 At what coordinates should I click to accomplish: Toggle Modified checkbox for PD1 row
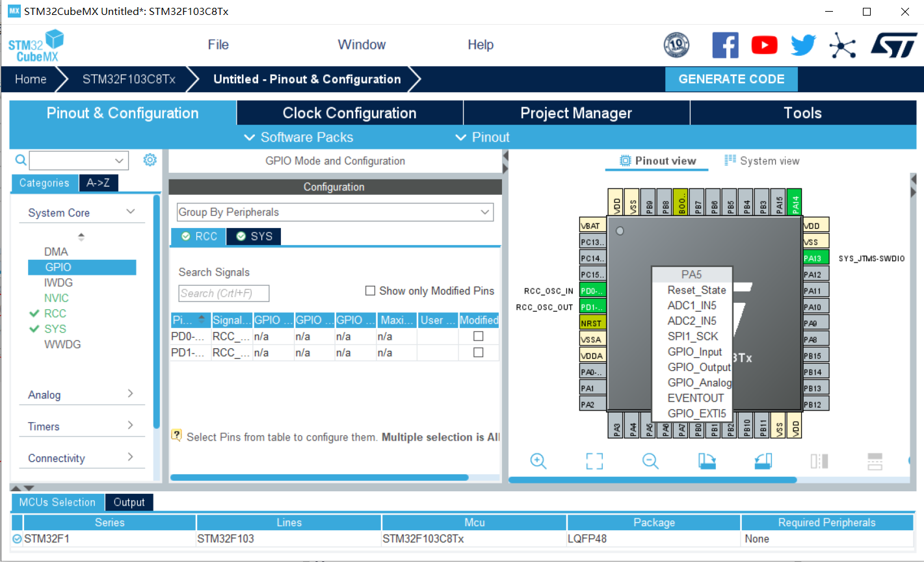tap(479, 352)
